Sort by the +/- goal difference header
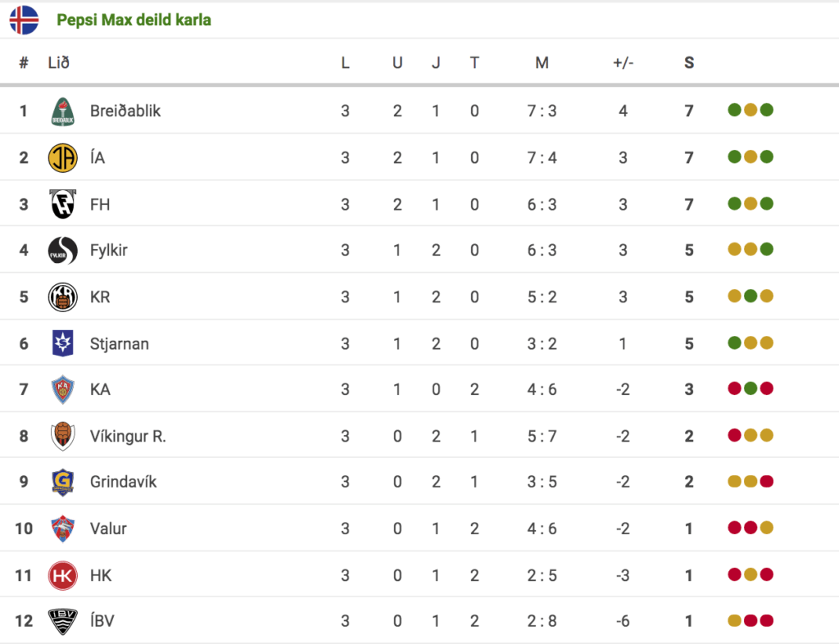 pyautogui.click(x=623, y=62)
